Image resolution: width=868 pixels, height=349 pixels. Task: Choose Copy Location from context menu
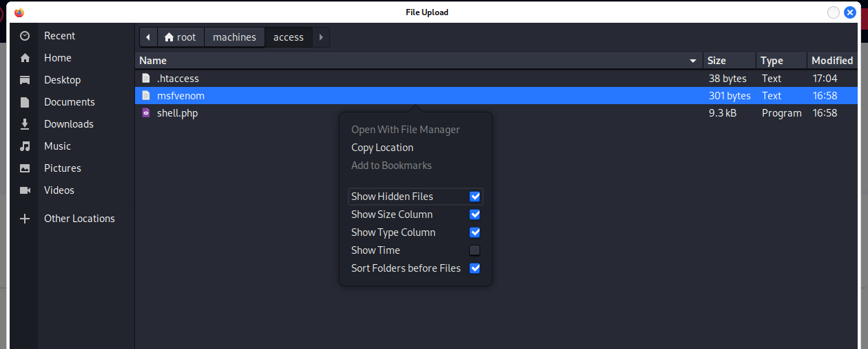[382, 148]
